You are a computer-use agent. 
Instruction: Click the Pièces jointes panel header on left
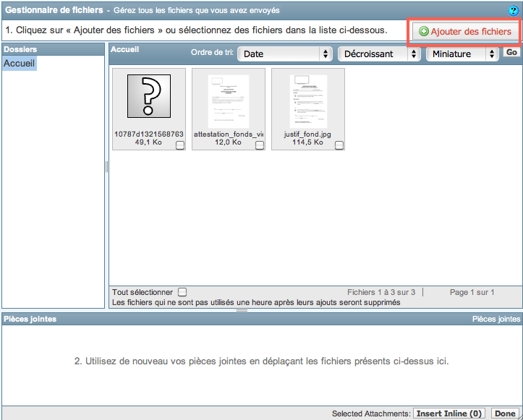tap(30, 319)
